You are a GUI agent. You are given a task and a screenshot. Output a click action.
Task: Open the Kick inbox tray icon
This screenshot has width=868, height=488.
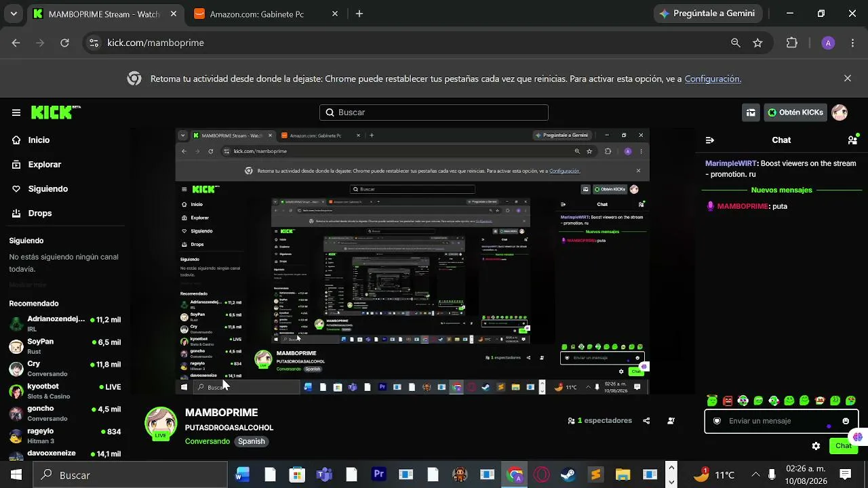coord(751,113)
